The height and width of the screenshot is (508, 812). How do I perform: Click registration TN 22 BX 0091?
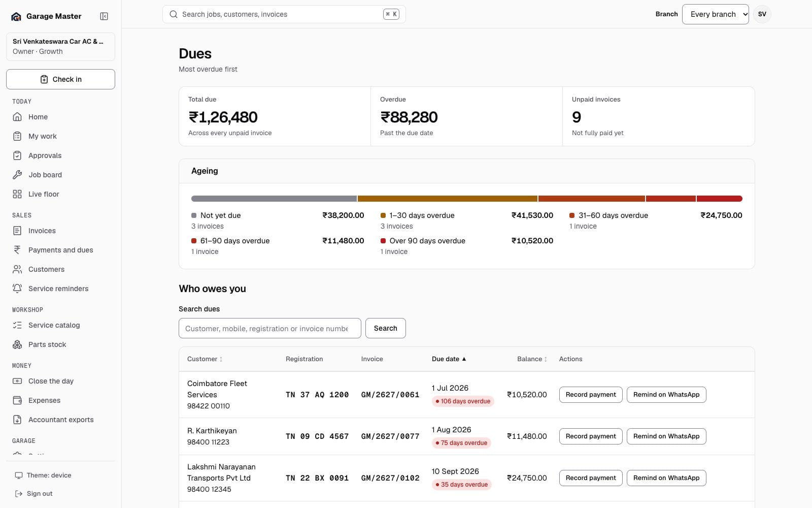pos(317,478)
